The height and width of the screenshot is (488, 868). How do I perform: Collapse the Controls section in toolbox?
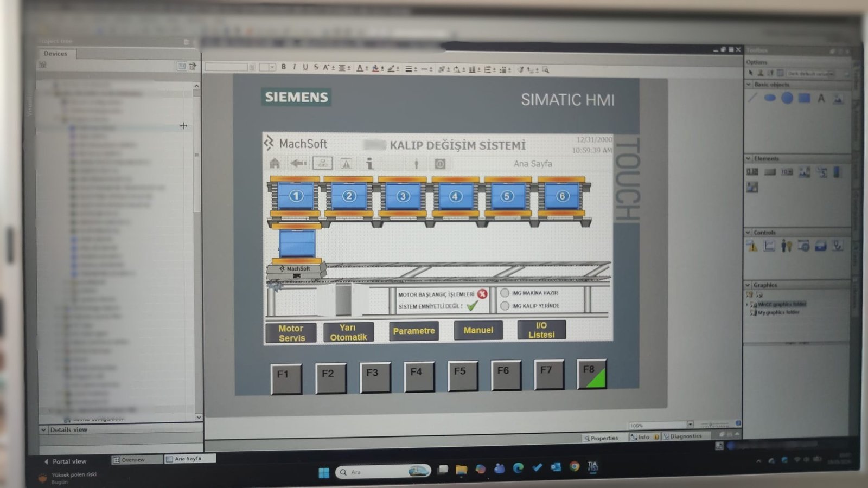click(749, 232)
